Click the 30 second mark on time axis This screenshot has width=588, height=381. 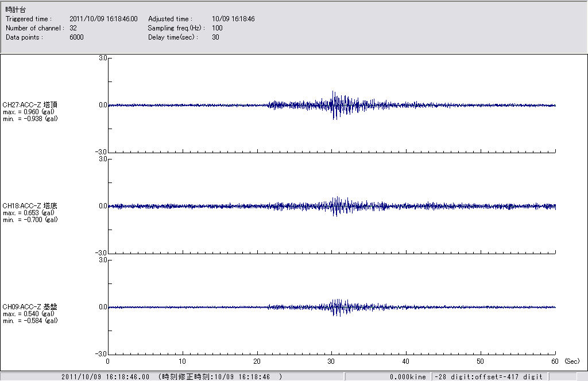[x=331, y=361]
